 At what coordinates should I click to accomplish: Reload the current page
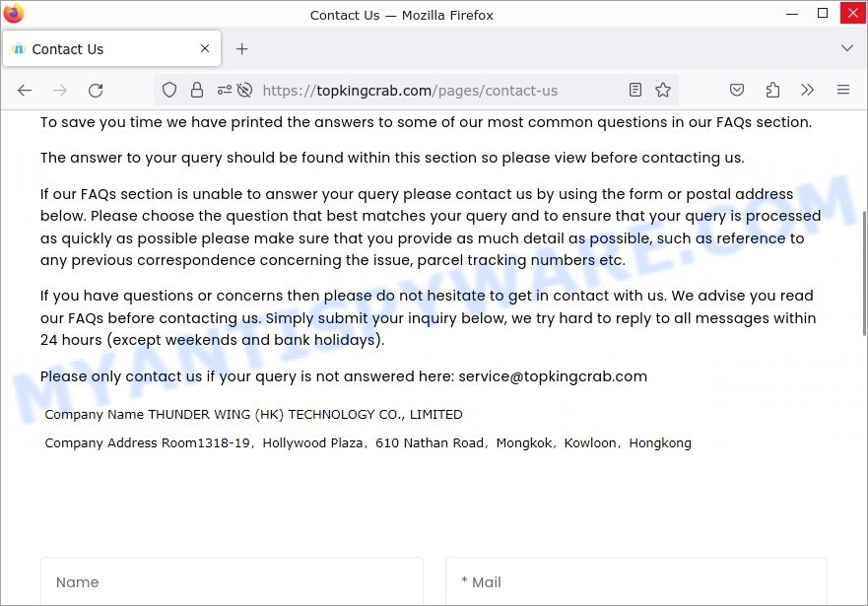[x=96, y=91]
